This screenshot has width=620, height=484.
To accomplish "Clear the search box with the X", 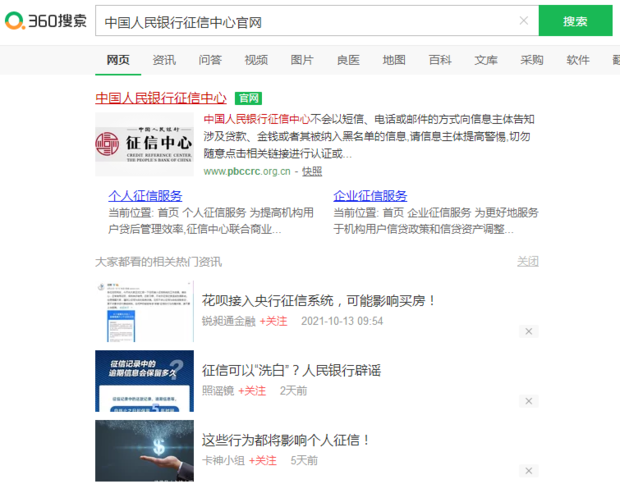I will click(524, 21).
